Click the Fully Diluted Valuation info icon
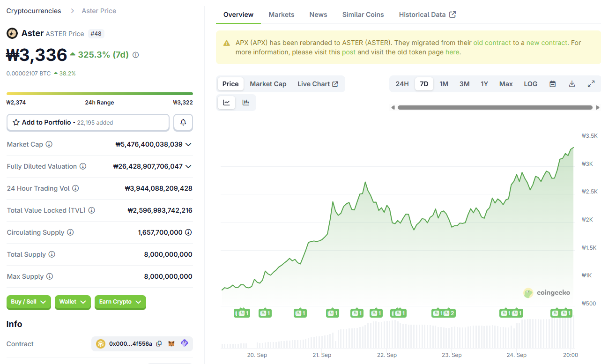 point(83,166)
